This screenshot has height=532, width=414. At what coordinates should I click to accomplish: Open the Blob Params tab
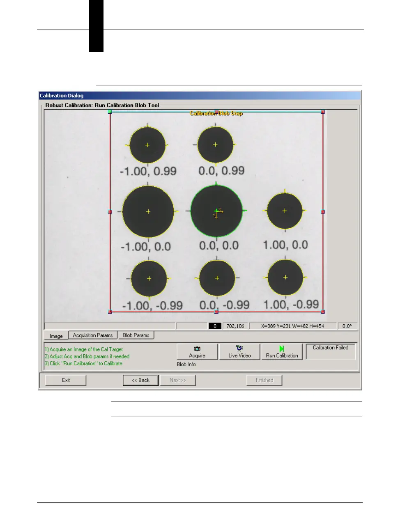coord(136,335)
